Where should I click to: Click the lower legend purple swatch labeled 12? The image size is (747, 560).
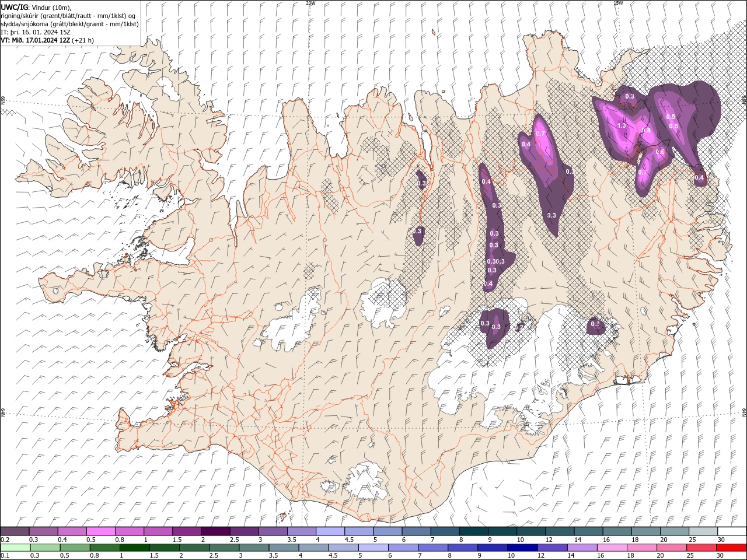pyautogui.click(x=552, y=548)
